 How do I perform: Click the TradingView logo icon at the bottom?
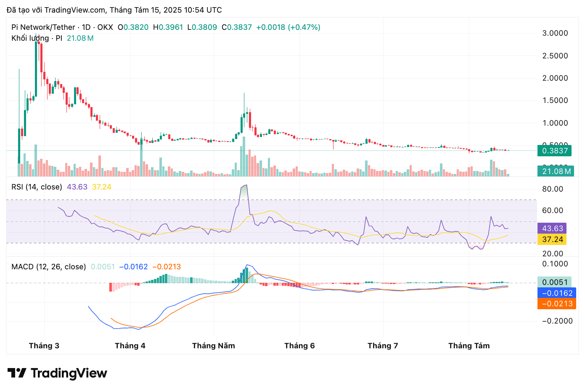point(17,373)
